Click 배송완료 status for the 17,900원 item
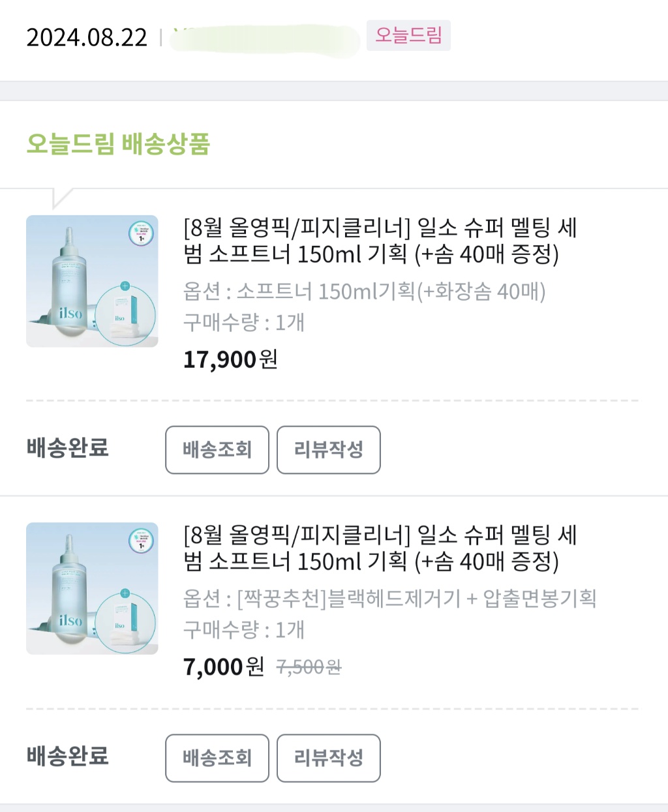Screen dimensions: 668x812 coord(68,448)
